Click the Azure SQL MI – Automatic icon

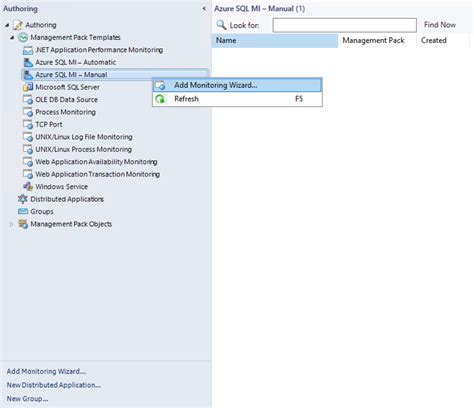(28, 62)
